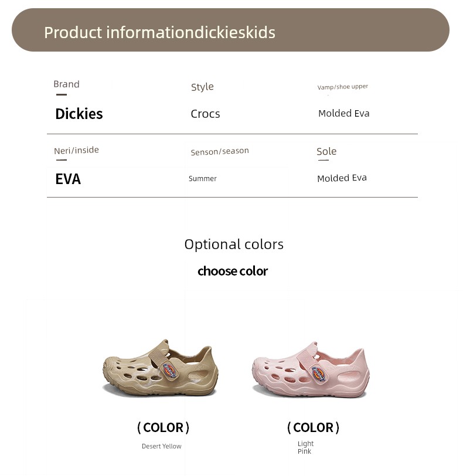Click Molded Eva under Vamp/shoe upper
The height and width of the screenshot is (476, 463).
point(344,113)
